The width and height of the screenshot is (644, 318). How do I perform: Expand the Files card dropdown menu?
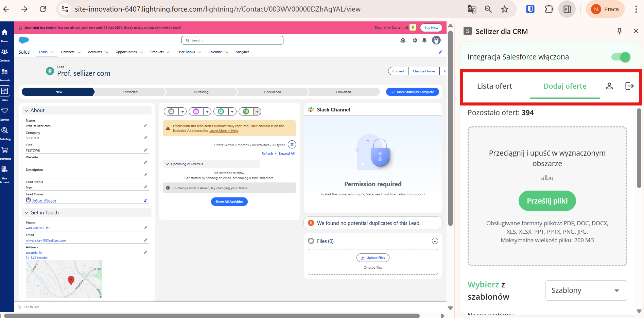coord(435,241)
